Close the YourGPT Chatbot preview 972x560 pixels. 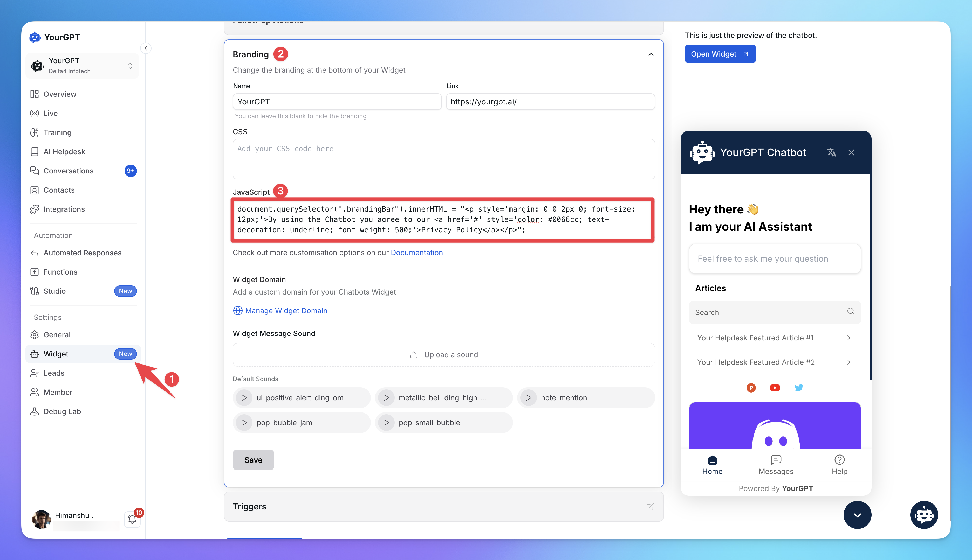tap(851, 153)
